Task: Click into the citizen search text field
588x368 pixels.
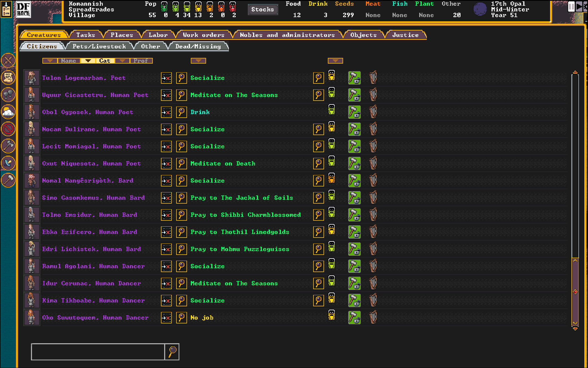Action: 98,352
